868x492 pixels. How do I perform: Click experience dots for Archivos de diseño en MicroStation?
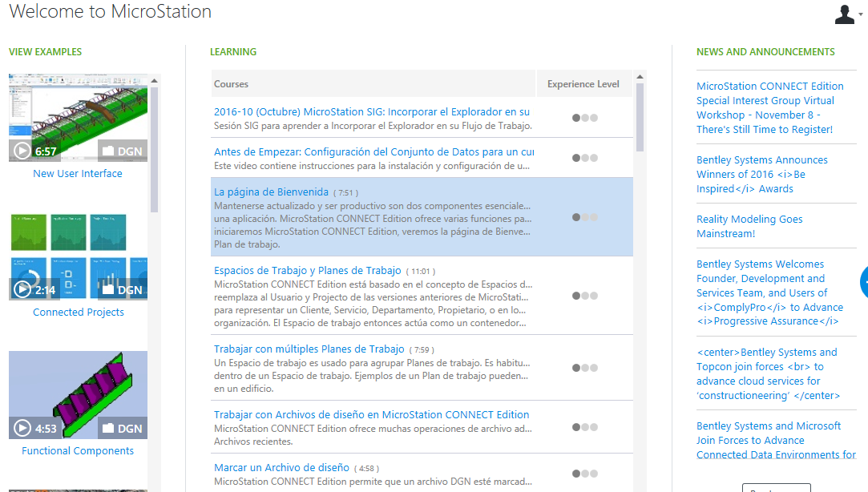pyautogui.click(x=584, y=427)
